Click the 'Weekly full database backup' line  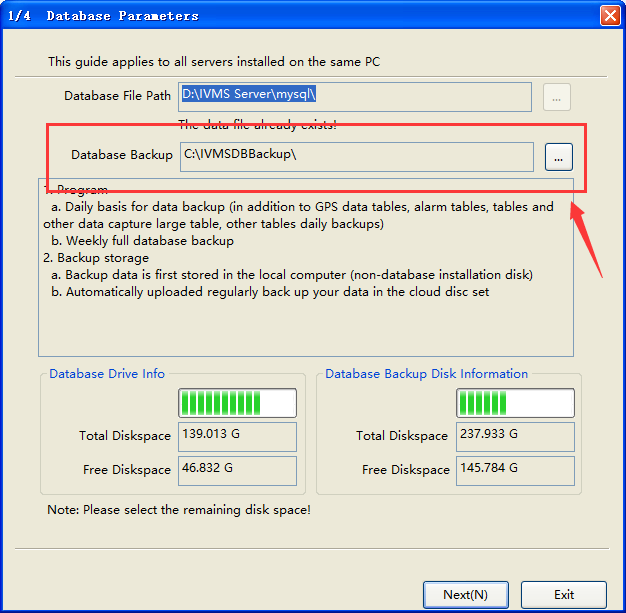click(x=143, y=241)
